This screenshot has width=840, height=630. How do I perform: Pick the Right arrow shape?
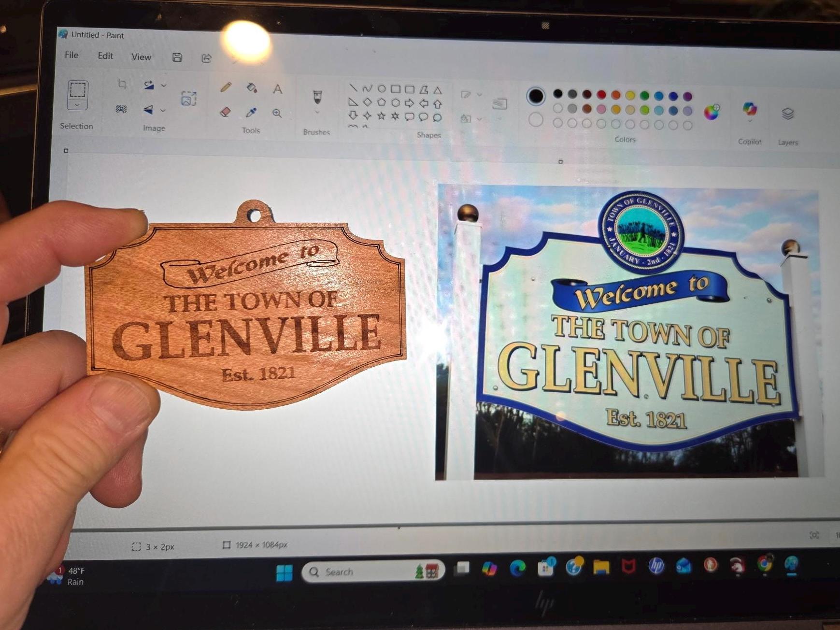(x=410, y=103)
